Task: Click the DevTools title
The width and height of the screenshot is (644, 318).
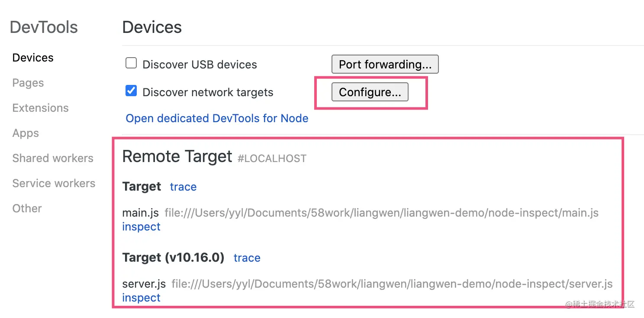Action: 44,27
